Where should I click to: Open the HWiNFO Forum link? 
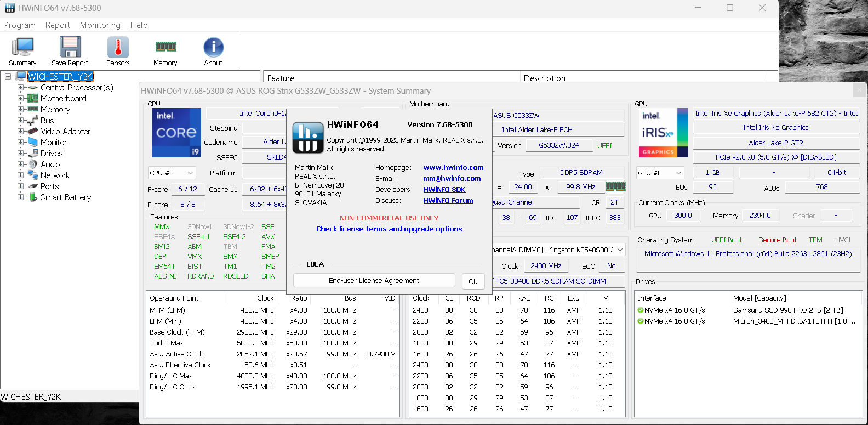(448, 200)
